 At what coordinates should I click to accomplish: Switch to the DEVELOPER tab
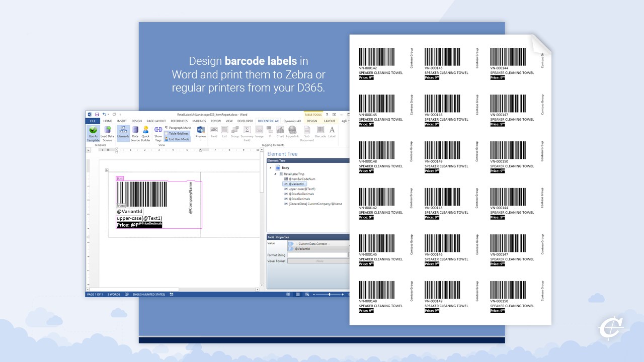[245, 121]
